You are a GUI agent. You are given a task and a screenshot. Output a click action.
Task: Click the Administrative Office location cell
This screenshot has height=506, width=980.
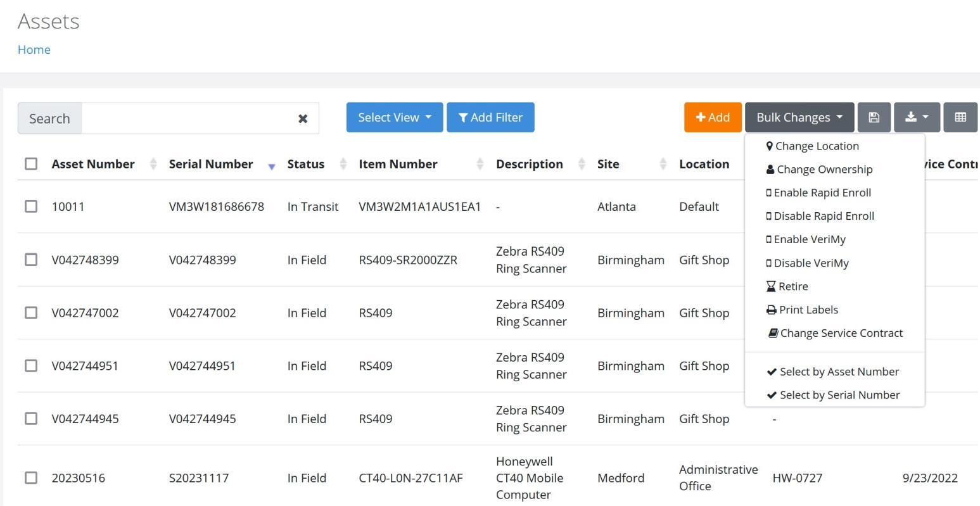click(718, 478)
